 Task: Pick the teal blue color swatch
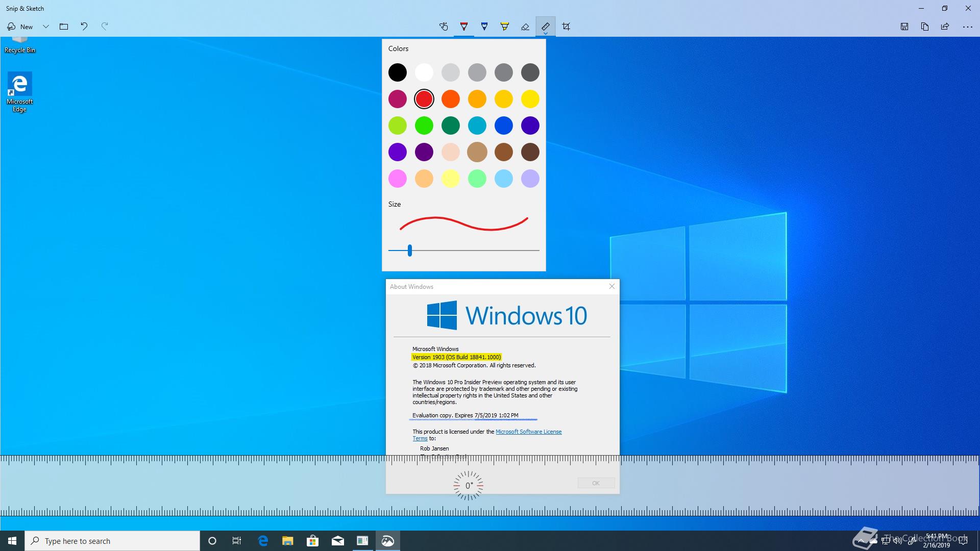tap(477, 126)
